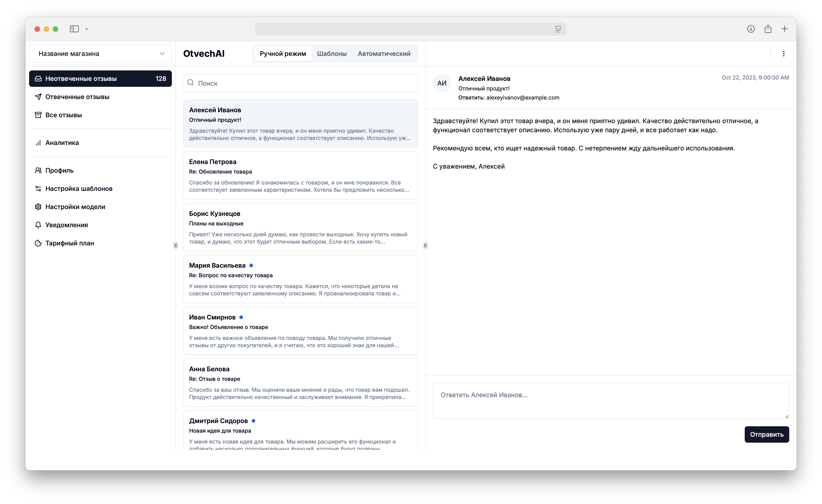Click subject Важно! Объявление о товаре
Image resolution: width=822 pixels, height=504 pixels.
click(228, 327)
